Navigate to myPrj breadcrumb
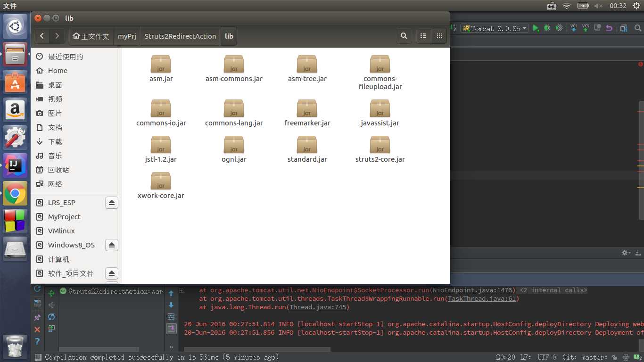Screen dimensions: 644x362 click(x=127, y=36)
